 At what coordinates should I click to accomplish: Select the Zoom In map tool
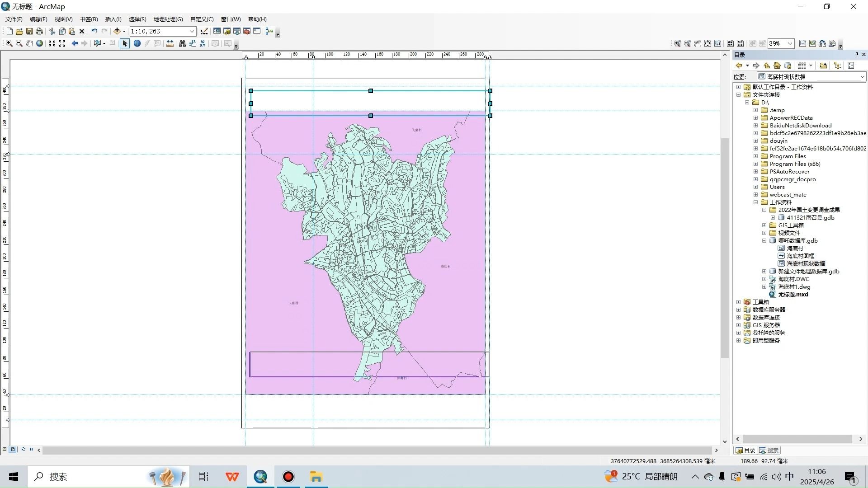[x=9, y=43]
